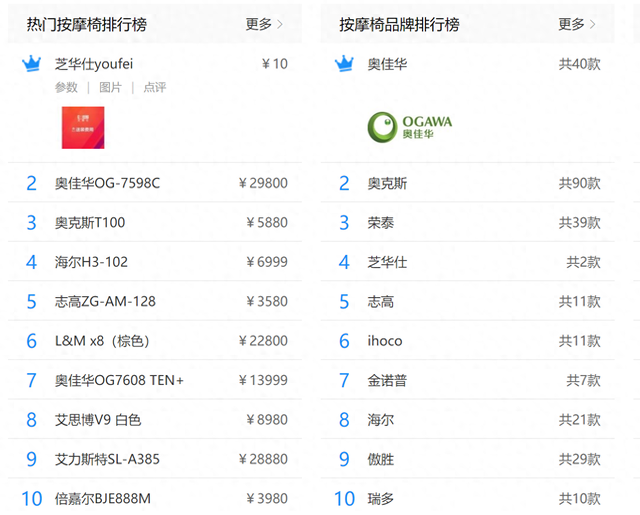
Task: Click 共7款 beside 金诺普
Action: point(583,380)
